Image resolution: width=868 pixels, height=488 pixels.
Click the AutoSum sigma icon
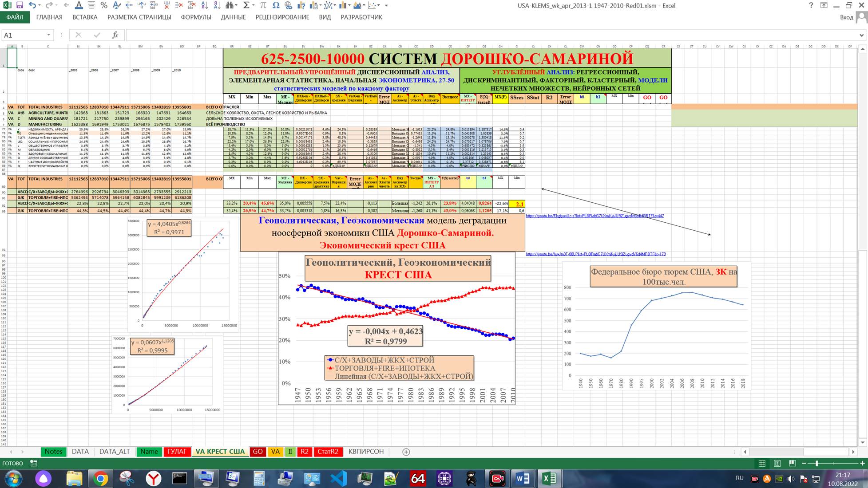pos(246,5)
